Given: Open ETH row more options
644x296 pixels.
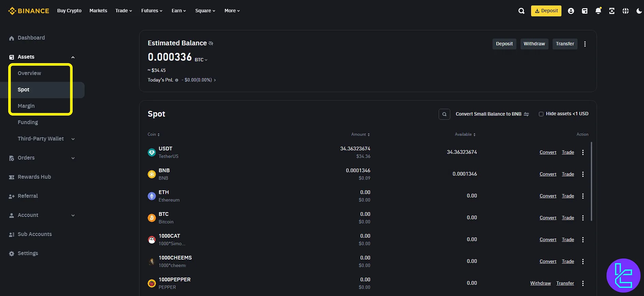Looking at the screenshot, I should (583, 196).
